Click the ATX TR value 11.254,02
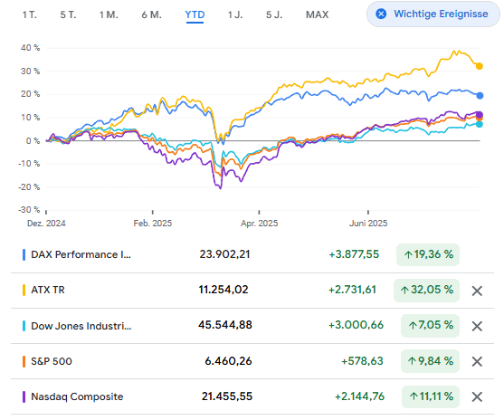Screen dimensions: 504x420 click(223, 290)
